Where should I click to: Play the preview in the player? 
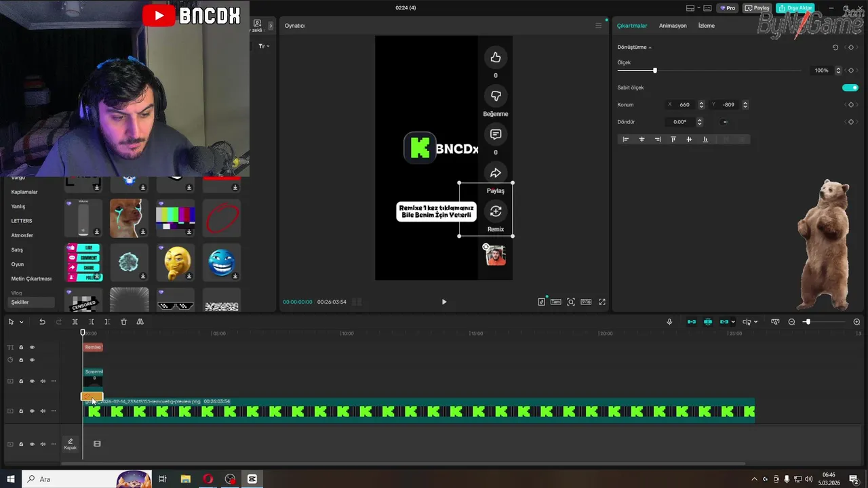444,302
